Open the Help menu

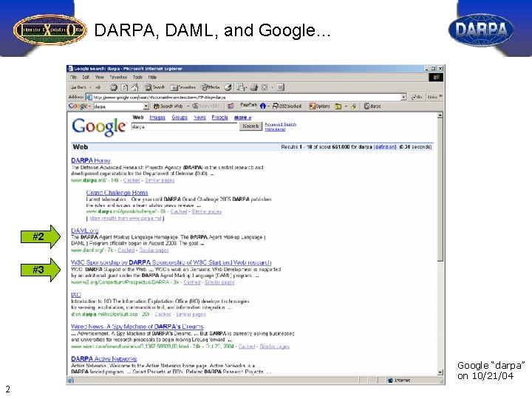(x=152, y=77)
